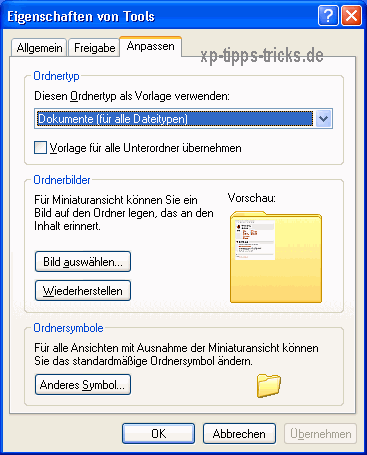Click the xp-tipps-tricks.de watermark text
Screen dimensions: 367x455
click(x=262, y=55)
